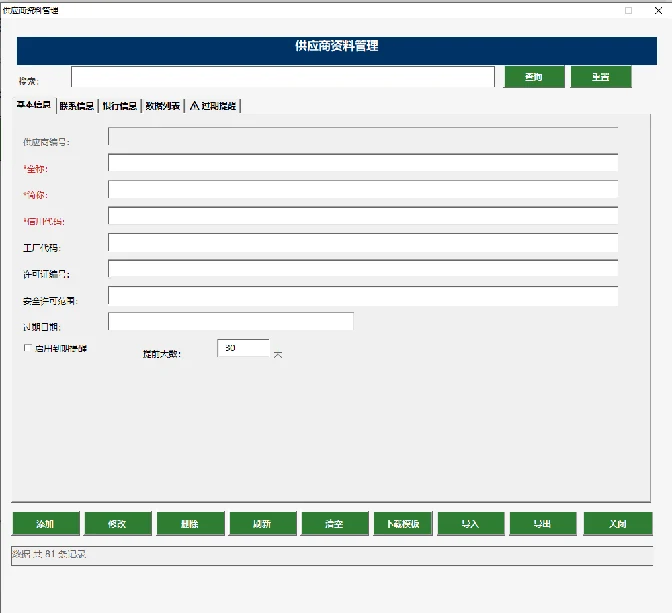Click the green 关闭 close button
The width and height of the screenshot is (672, 613).
click(618, 523)
